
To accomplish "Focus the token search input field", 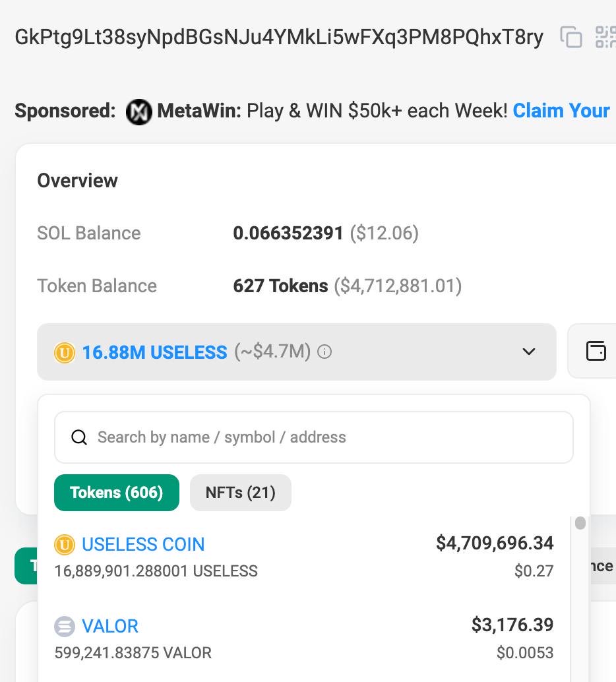I will click(323, 437).
